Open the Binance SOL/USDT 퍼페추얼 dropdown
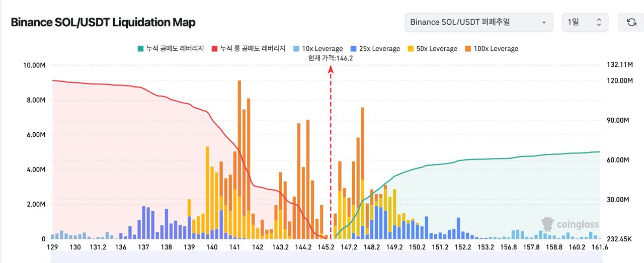Image resolution: width=644 pixels, height=263 pixels. [x=478, y=22]
